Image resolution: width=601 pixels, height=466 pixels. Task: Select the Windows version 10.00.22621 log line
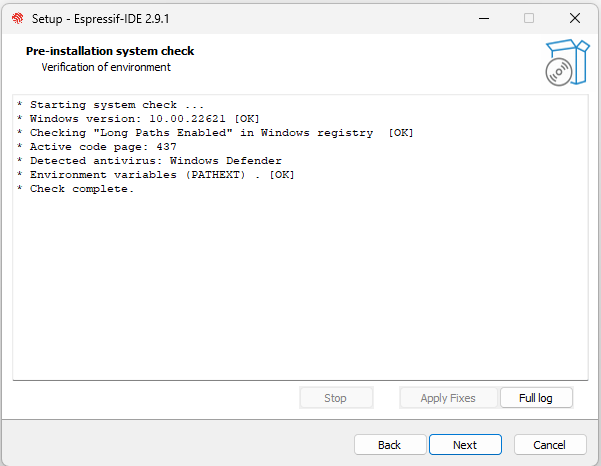click(x=138, y=118)
